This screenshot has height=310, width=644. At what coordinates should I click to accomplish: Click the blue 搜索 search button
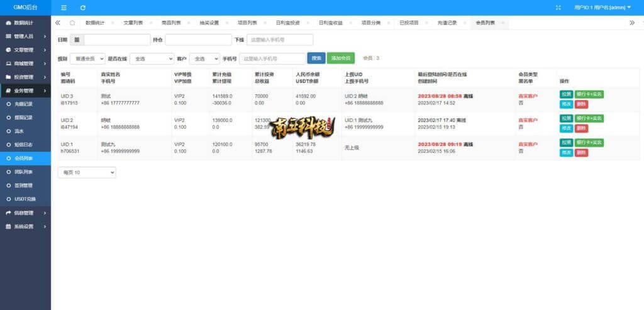pos(316,58)
